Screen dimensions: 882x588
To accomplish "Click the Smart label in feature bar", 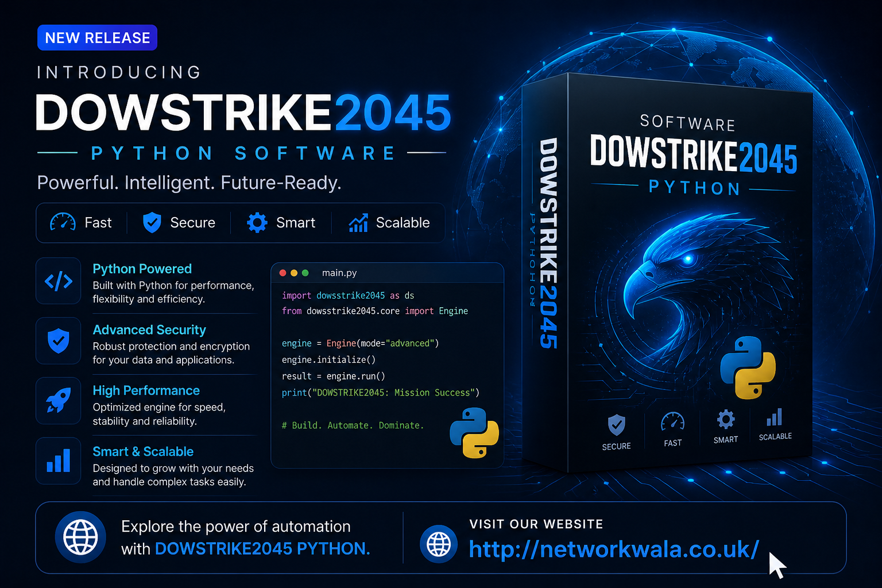I will click(296, 222).
